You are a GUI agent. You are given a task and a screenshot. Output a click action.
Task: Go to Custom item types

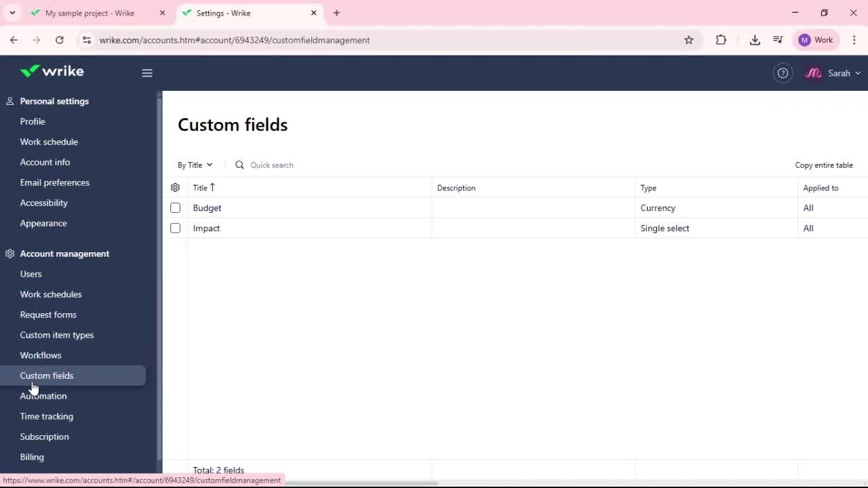pos(57,335)
